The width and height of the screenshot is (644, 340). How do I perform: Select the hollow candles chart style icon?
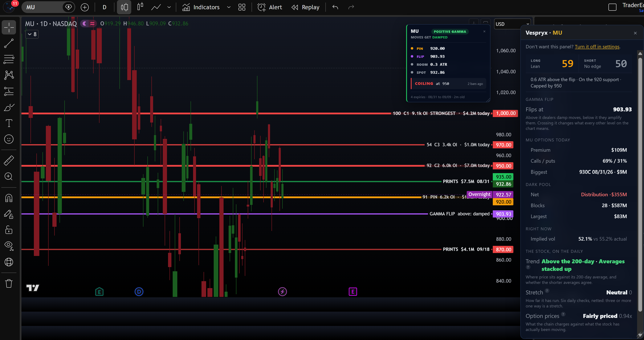(x=140, y=7)
